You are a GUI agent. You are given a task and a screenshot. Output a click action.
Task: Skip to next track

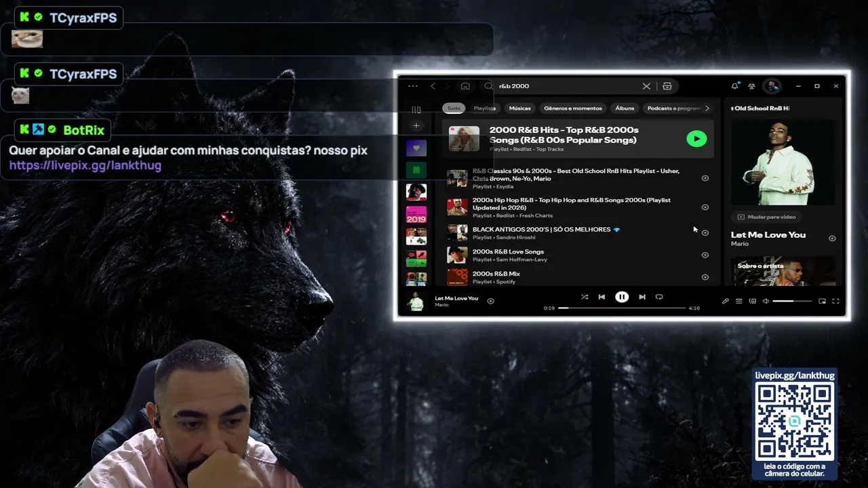(x=642, y=297)
